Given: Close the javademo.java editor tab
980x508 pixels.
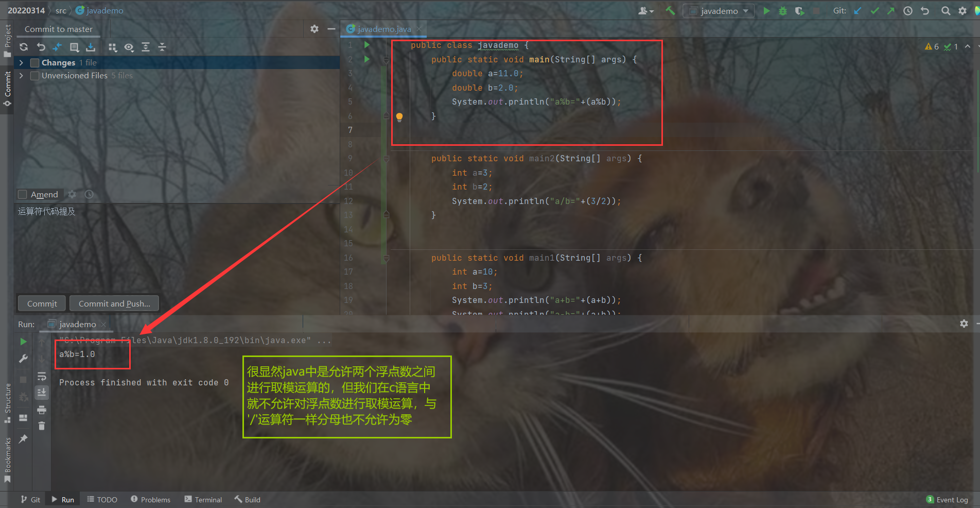Looking at the screenshot, I should coord(419,29).
